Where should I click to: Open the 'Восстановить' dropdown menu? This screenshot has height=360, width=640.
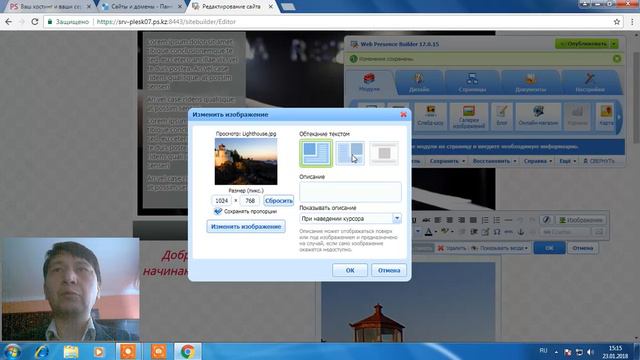pos(494,161)
